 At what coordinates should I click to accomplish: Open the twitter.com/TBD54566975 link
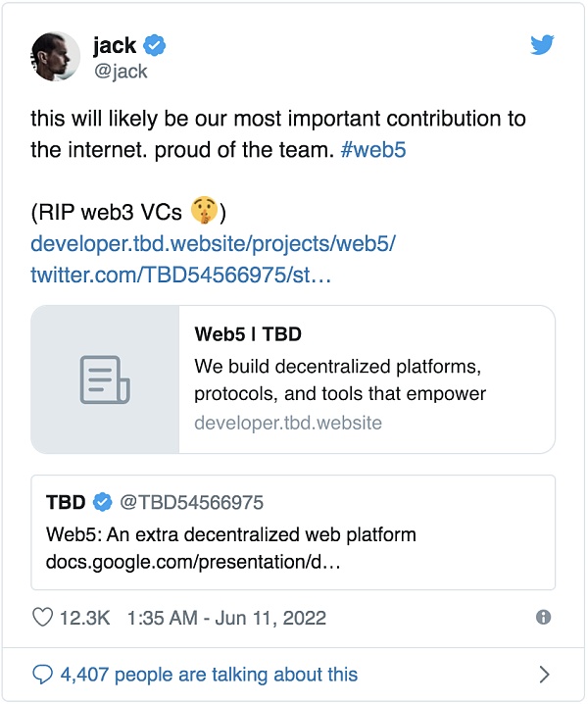click(181, 275)
